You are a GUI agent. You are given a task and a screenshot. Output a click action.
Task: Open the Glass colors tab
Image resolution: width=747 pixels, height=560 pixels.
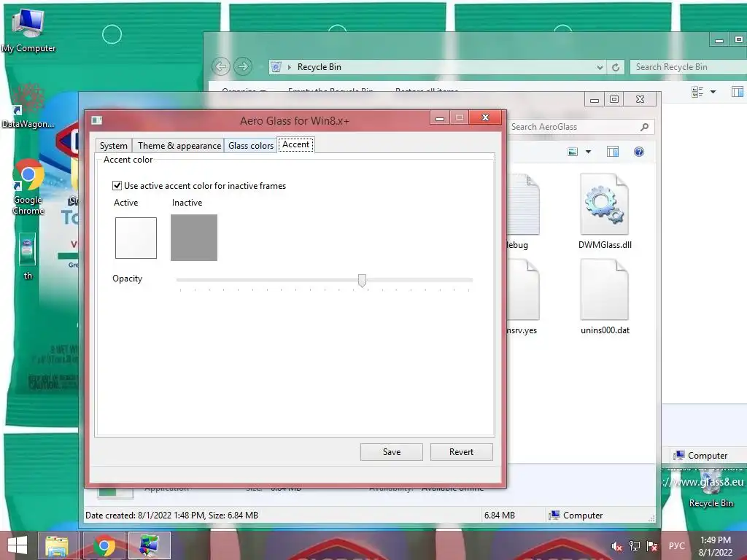tap(251, 146)
